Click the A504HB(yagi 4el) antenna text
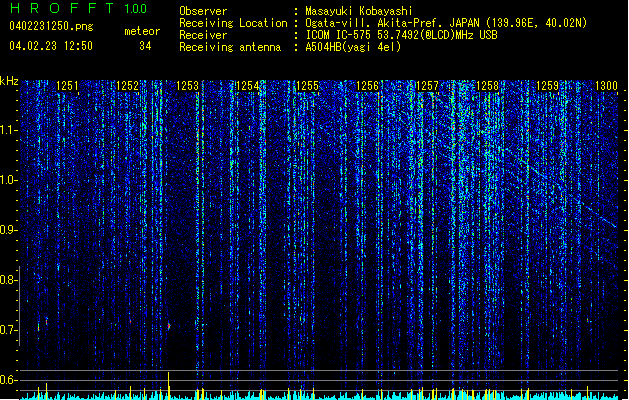The image size is (629, 400). [353, 47]
